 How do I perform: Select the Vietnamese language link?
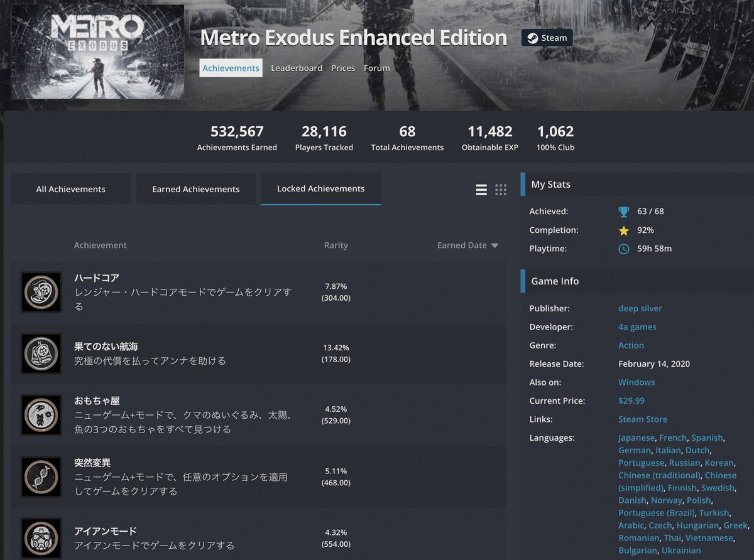tap(709, 538)
